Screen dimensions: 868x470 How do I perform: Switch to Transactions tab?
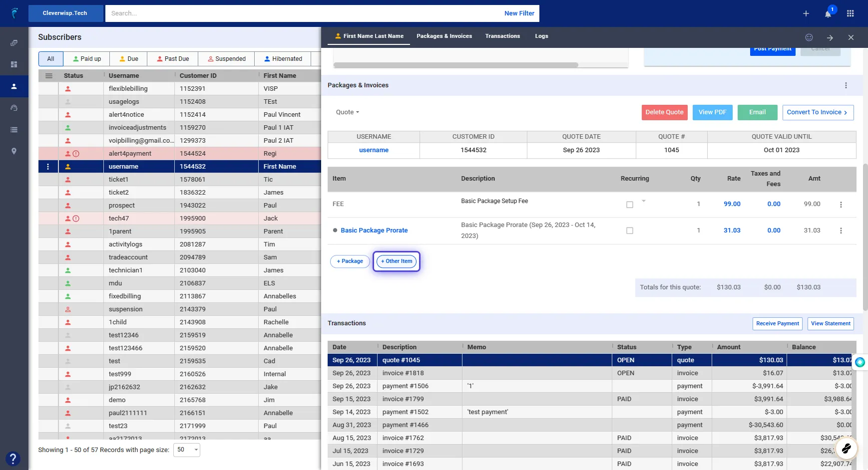point(502,36)
